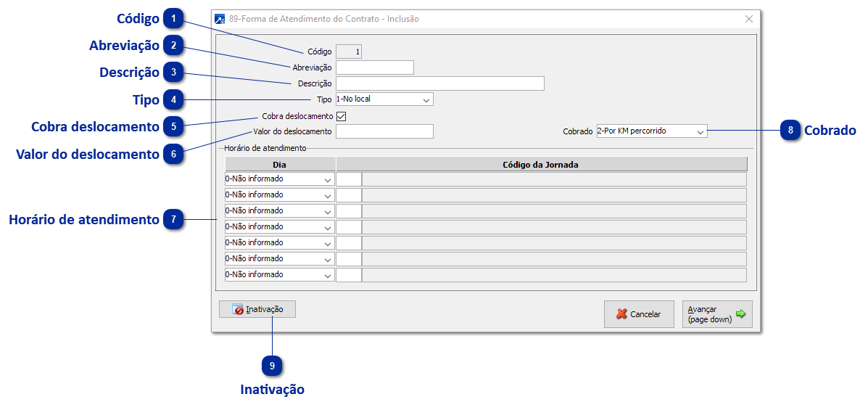Click the red X icon on Cancelar
This screenshot has width=868, height=410.
[621, 314]
